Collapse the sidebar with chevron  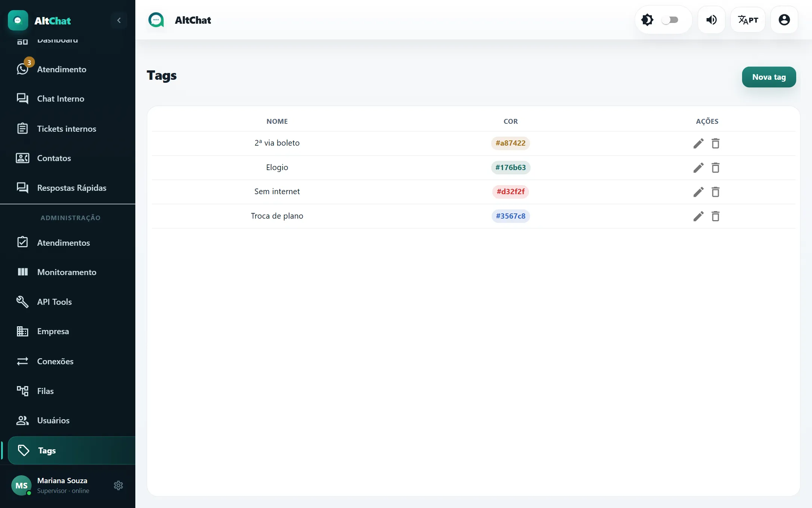coord(119,20)
